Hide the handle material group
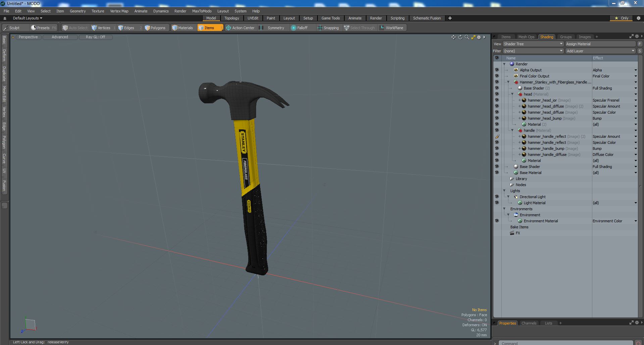The image size is (644, 345). [x=497, y=130]
